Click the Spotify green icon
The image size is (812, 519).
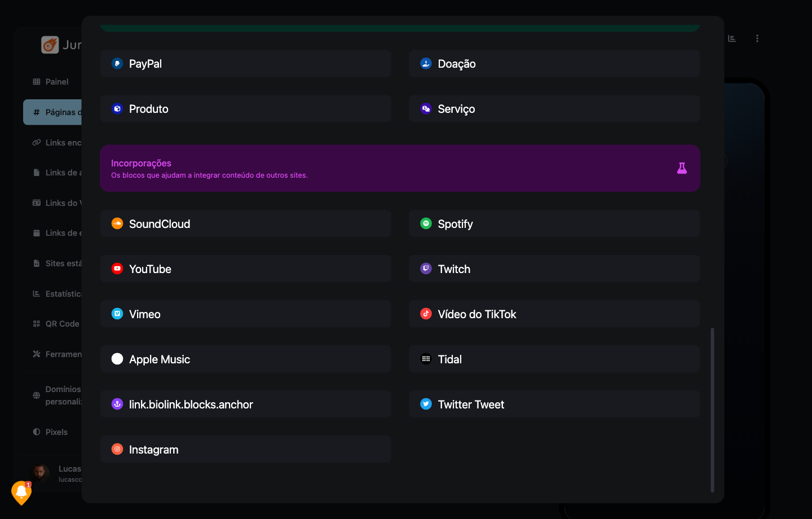(426, 224)
